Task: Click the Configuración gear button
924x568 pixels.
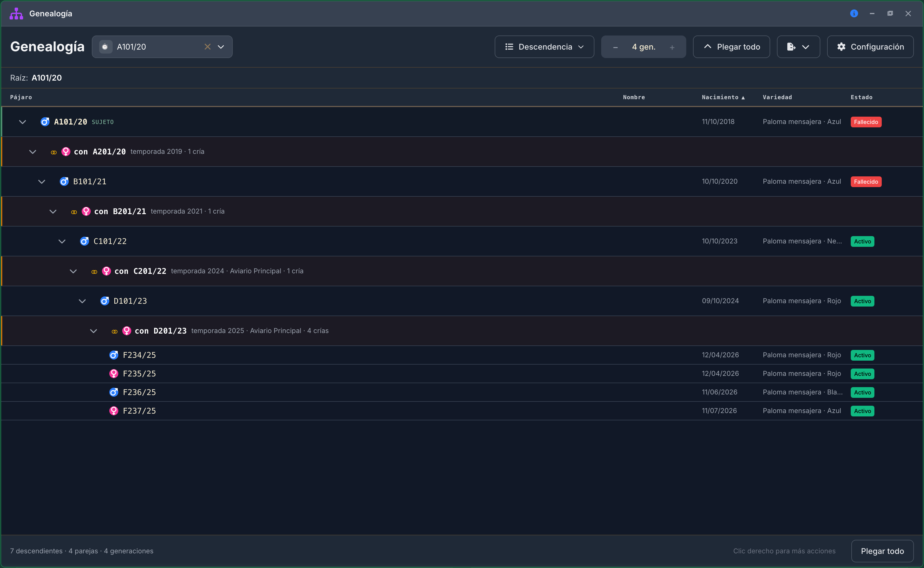Action: pos(870,46)
